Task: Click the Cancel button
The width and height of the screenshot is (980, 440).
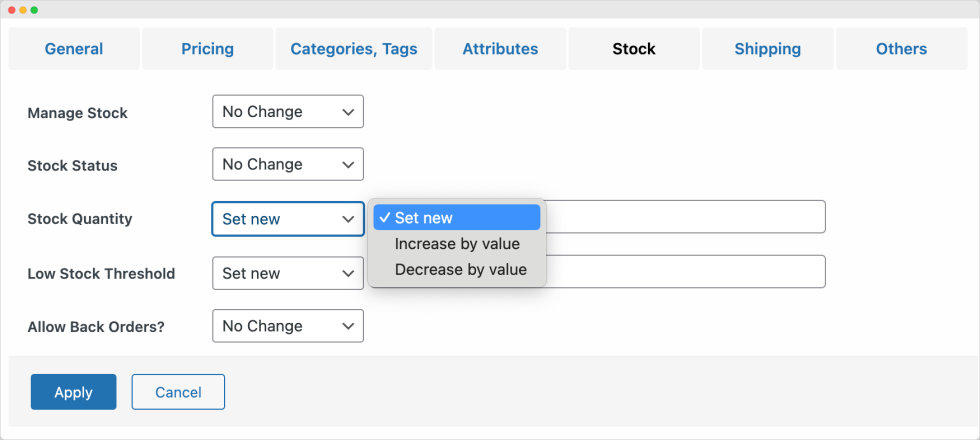Action: point(178,392)
